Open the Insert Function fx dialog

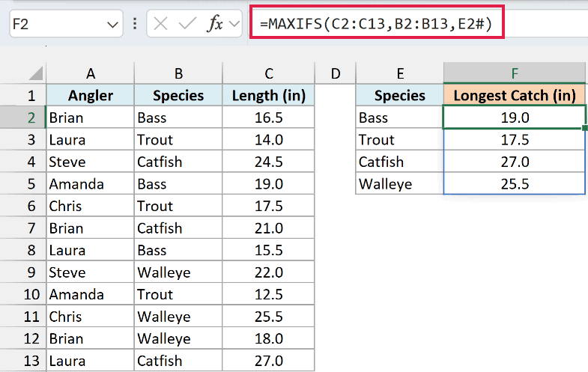[x=214, y=24]
